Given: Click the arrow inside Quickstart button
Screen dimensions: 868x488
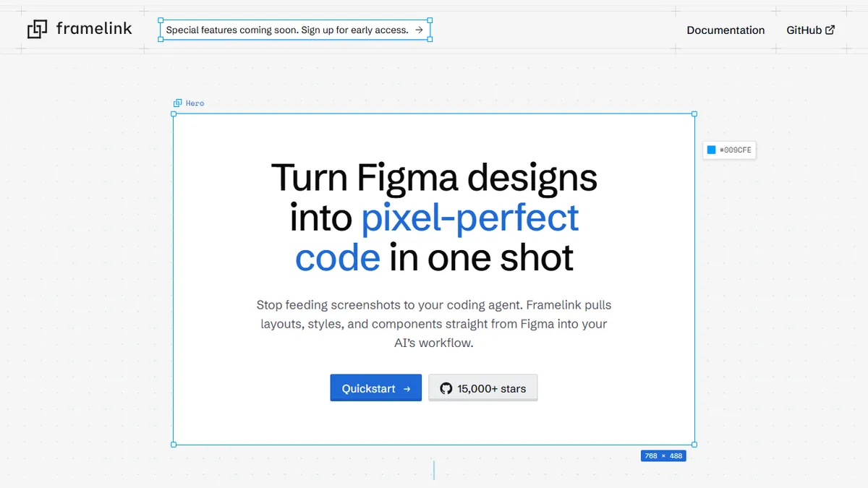Looking at the screenshot, I should (x=407, y=389).
